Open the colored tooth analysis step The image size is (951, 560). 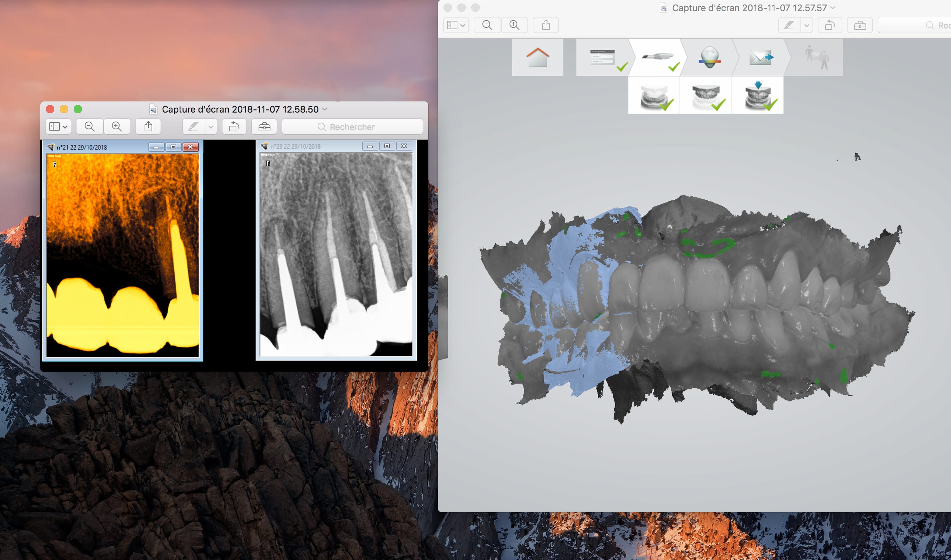click(710, 57)
